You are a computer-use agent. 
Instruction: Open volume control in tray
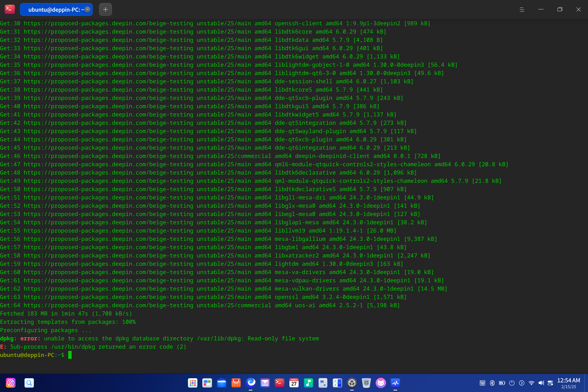541,383
